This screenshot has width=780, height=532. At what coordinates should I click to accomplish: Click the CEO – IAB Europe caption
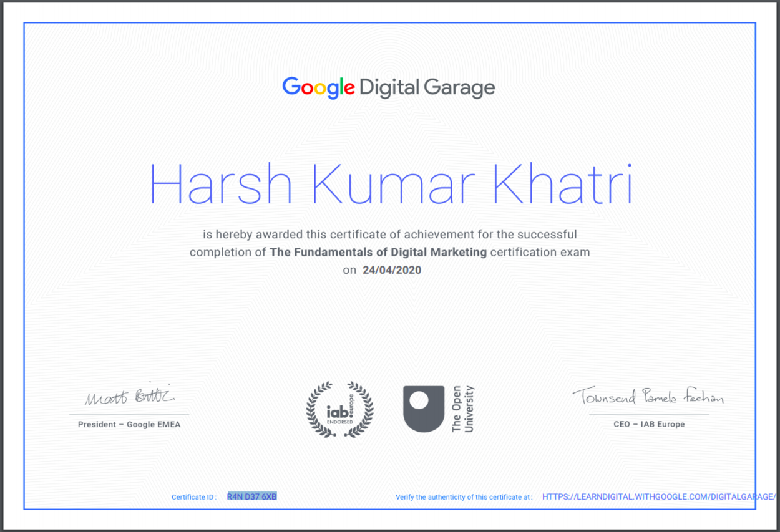[x=649, y=425]
